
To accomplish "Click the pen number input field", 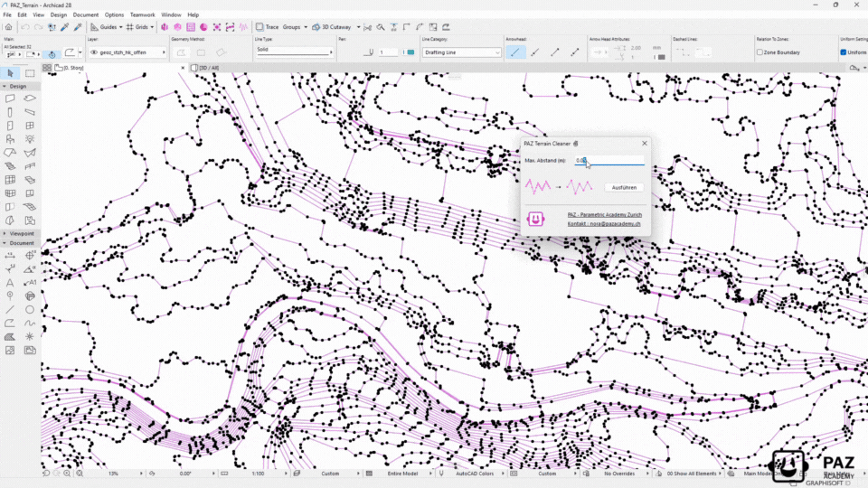I will pos(389,52).
